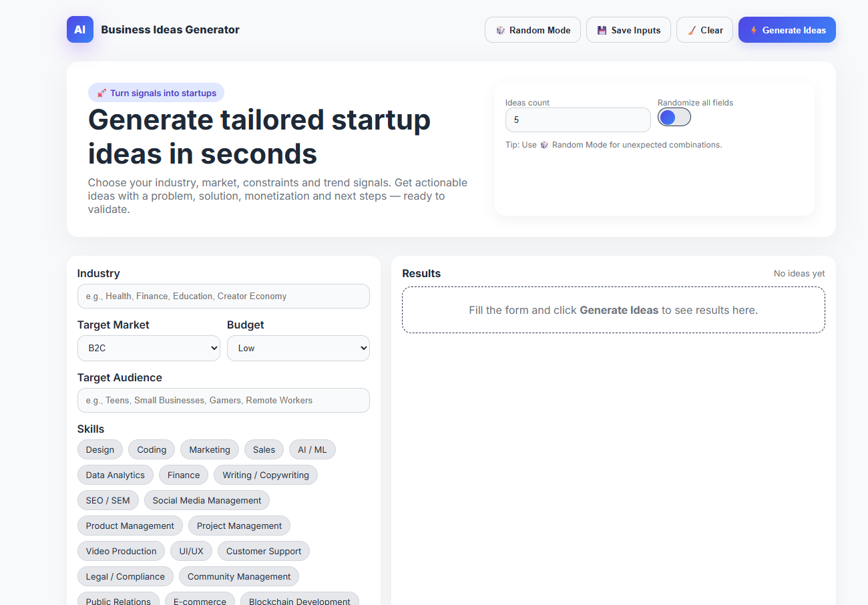Click the Save Inputs button
This screenshot has height=605, width=868.
pos(628,30)
